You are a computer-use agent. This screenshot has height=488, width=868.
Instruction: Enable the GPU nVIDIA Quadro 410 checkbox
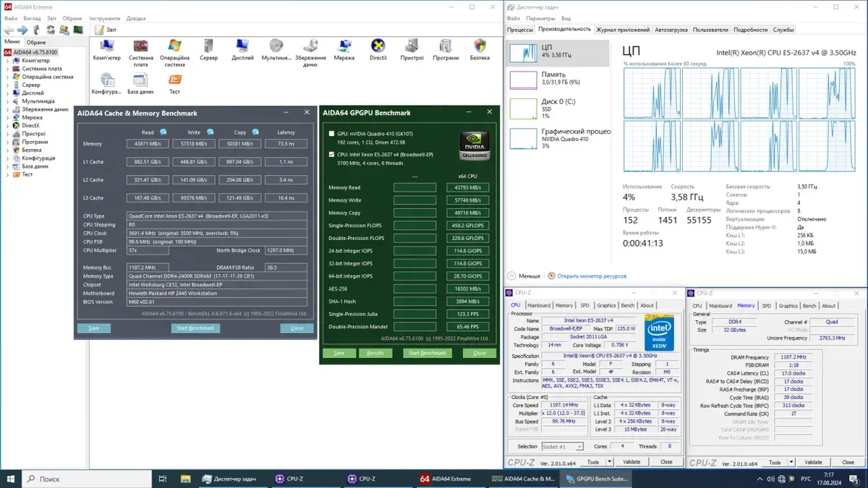[x=332, y=134]
